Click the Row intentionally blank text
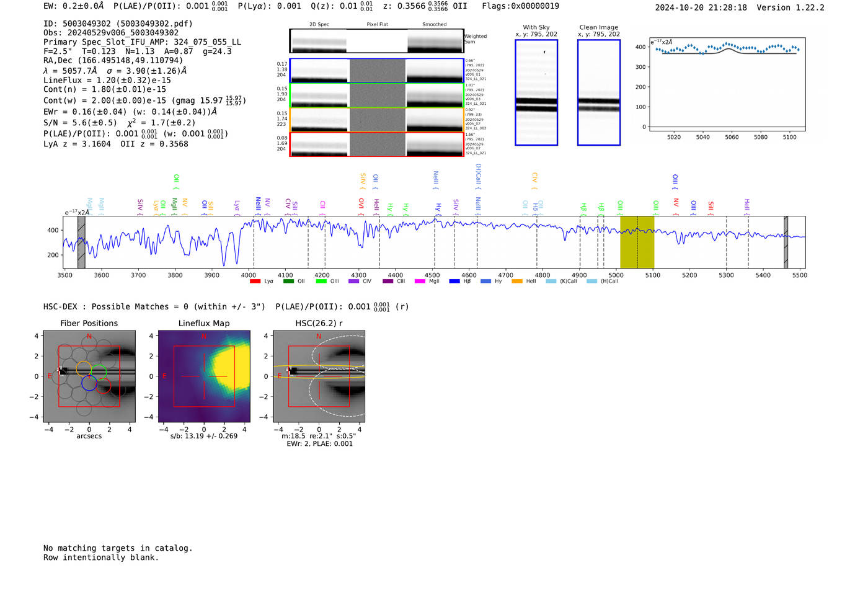Image resolution: width=868 pixels, height=591 pixels. pos(101,558)
